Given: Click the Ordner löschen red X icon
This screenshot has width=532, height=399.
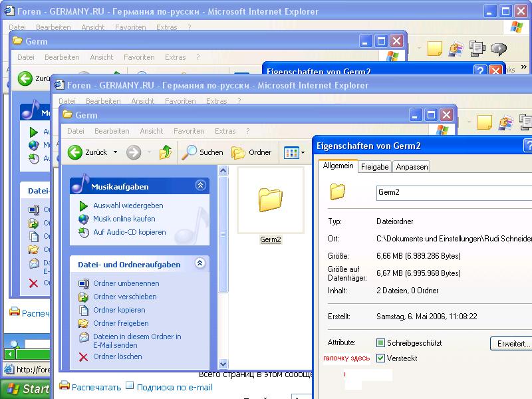Looking at the screenshot, I should tap(84, 356).
